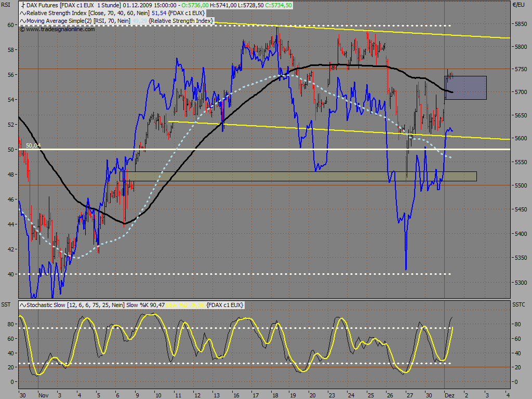Click the wave icon before Stochastic Slow
The image size is (532, 399).
pos(23,305)
